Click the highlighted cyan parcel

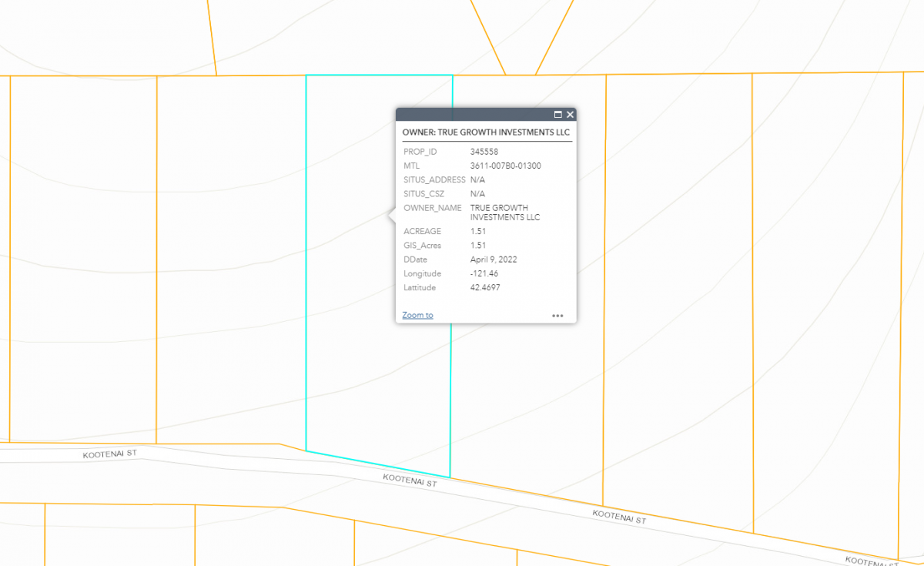point(362,385)
